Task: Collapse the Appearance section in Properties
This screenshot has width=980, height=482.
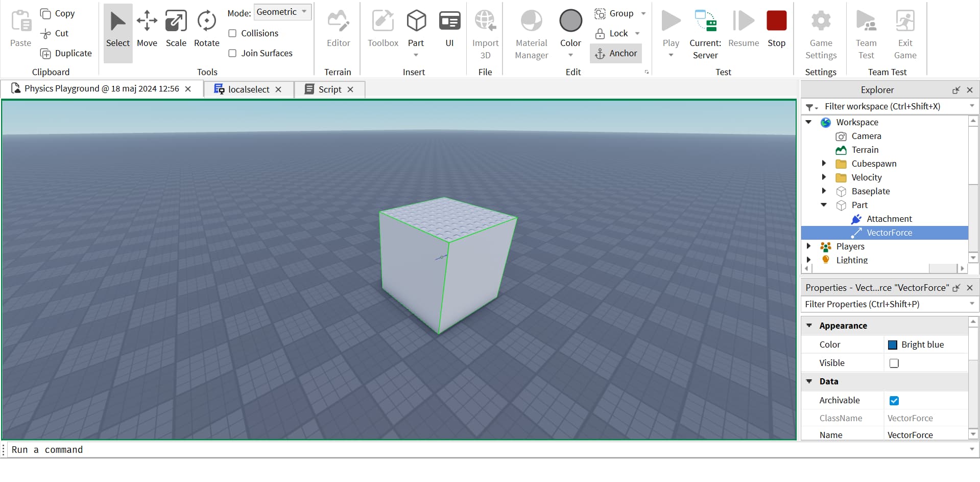Action: tap(809, 326)
